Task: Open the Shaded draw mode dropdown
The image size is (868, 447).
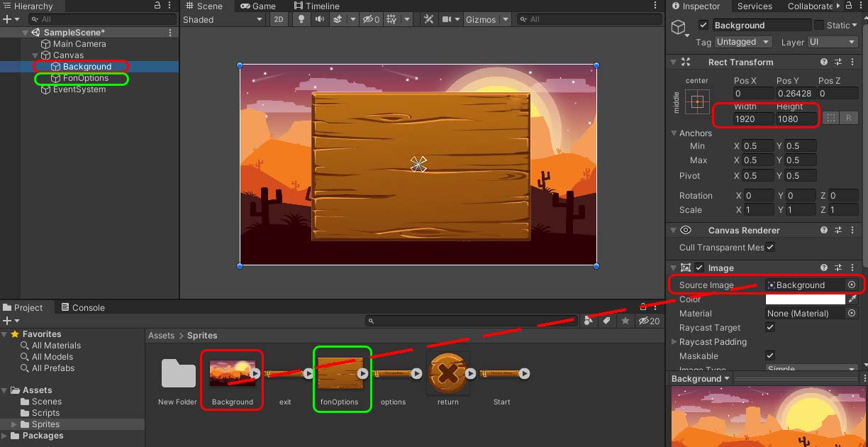Action: pos(223,19)
